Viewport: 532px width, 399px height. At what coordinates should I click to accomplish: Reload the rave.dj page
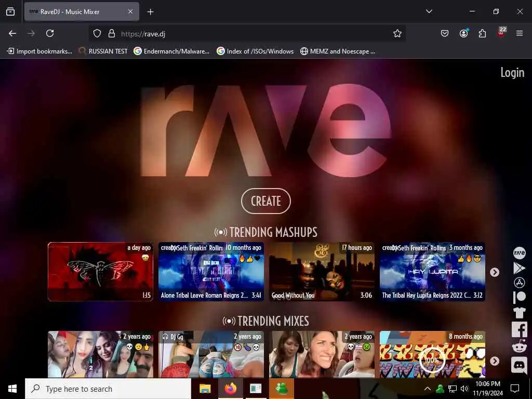[x=50, y=33]
